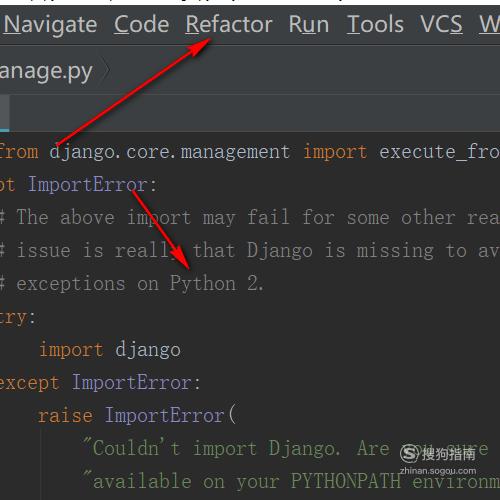Click the comment 'The above import may fail'
500x500 pixels.
coord(152,218)
